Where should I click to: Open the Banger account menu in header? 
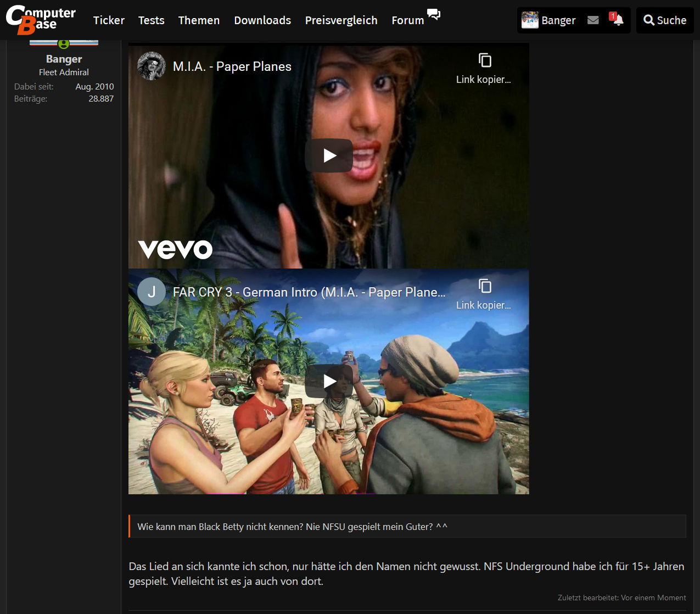click(x=548, y=20)
